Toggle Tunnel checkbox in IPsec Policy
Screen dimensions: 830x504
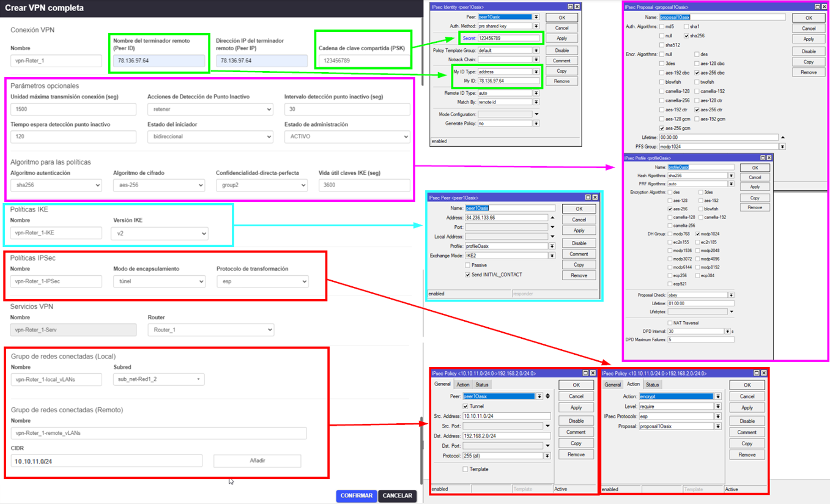click(x=465, y=406)
